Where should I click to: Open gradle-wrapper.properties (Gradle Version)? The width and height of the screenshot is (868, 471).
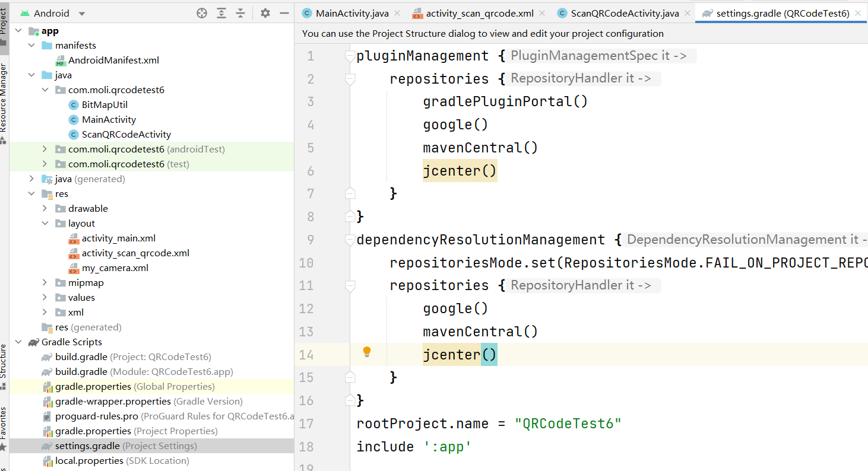tap(142, 402)
